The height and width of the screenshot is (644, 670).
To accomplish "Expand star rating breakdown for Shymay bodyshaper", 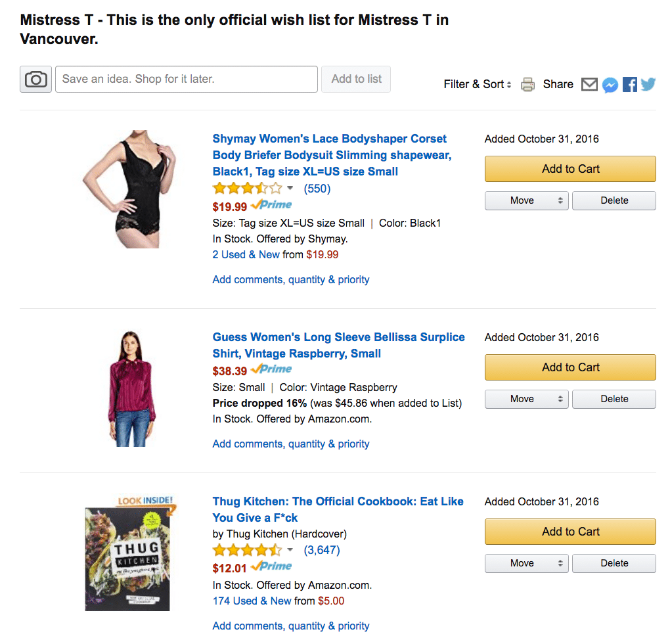I will click(290, 189).
